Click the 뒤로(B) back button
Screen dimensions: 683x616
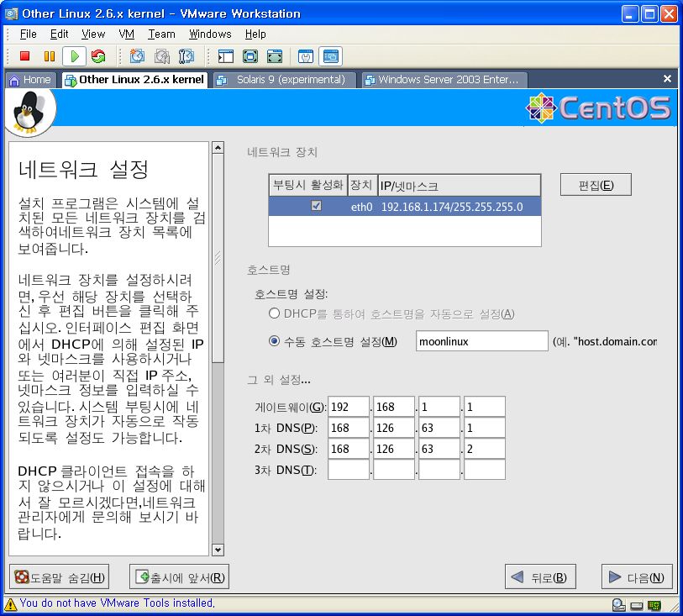point(539,577)
